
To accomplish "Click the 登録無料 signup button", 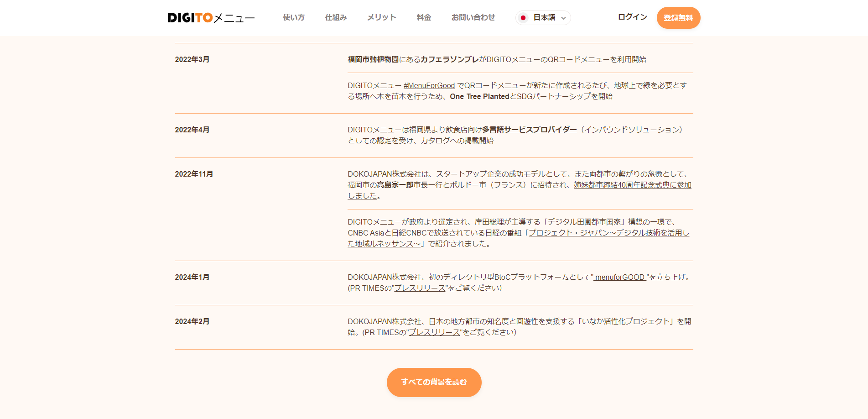I will click(x=678, y=18).
